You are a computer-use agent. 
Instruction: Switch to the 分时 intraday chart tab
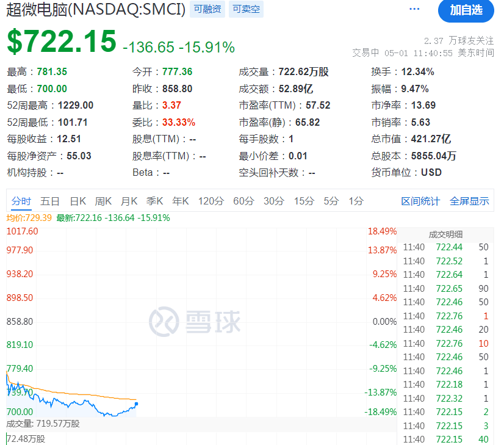pos(20,200)
